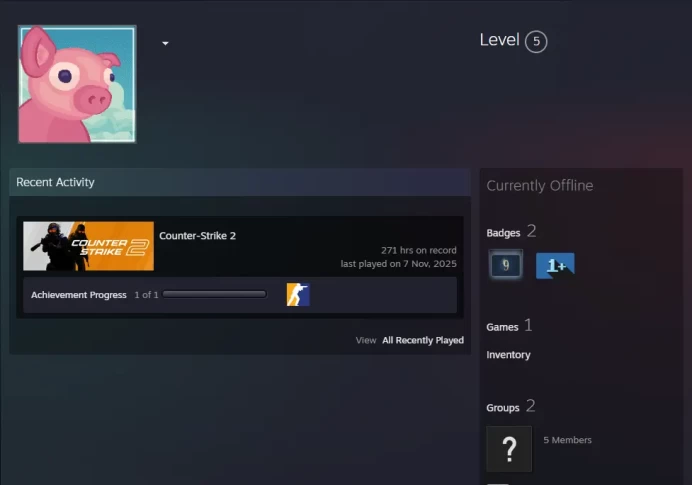The width and height of the screenshot is (692, 485).
Task: Open the pink pig profile avatar
Action: (77, 84)
